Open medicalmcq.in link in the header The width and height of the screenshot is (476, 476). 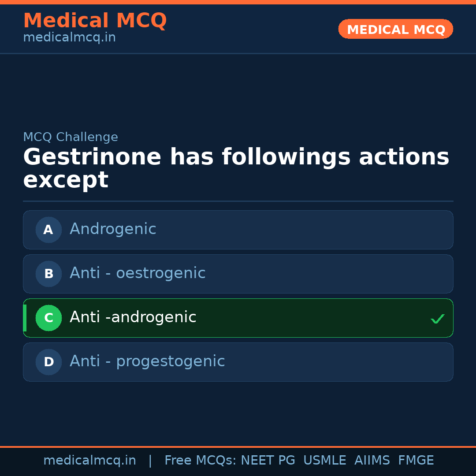point(69,38)
